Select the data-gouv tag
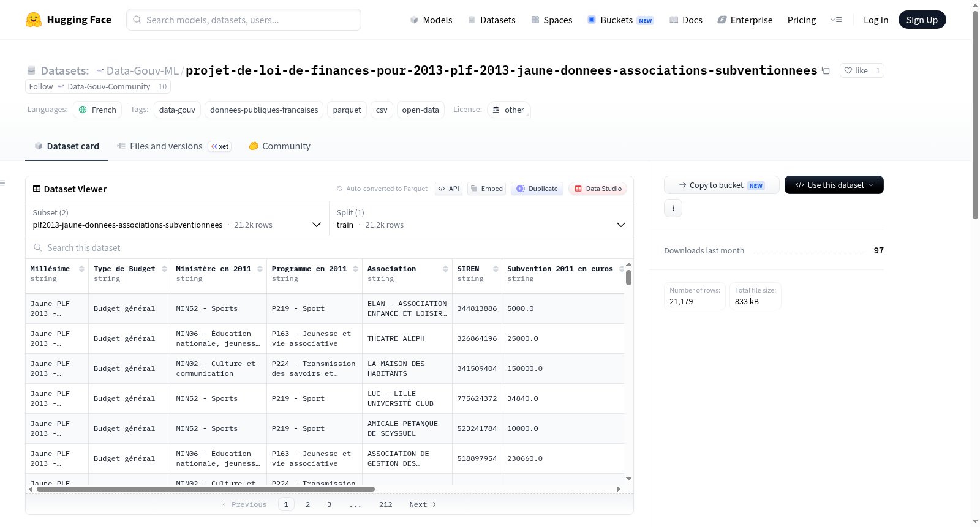This screenshot has height=527, width=980. coord(177,110)
